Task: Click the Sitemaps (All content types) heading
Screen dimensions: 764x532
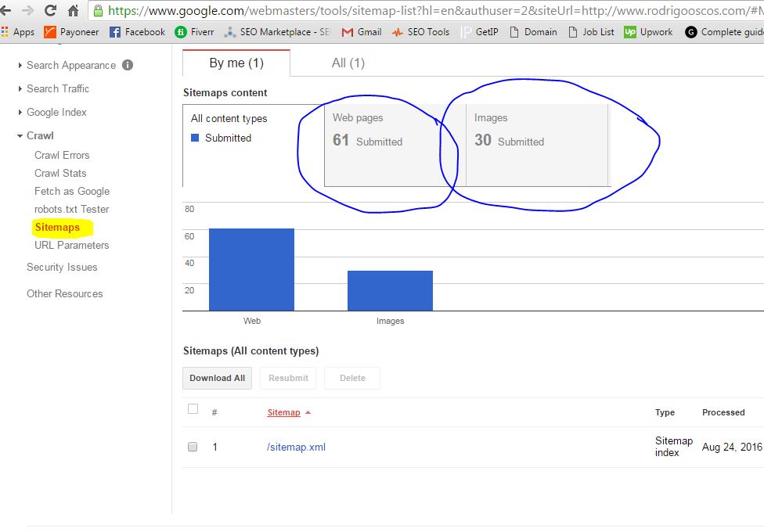Action: click(x=251, y=350)
